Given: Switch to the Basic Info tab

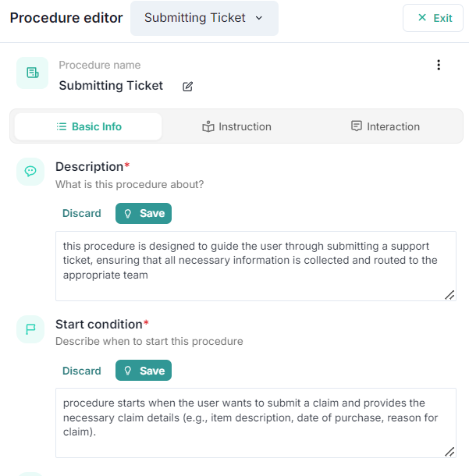Looking at the screenshot, I should pos(88,126).
